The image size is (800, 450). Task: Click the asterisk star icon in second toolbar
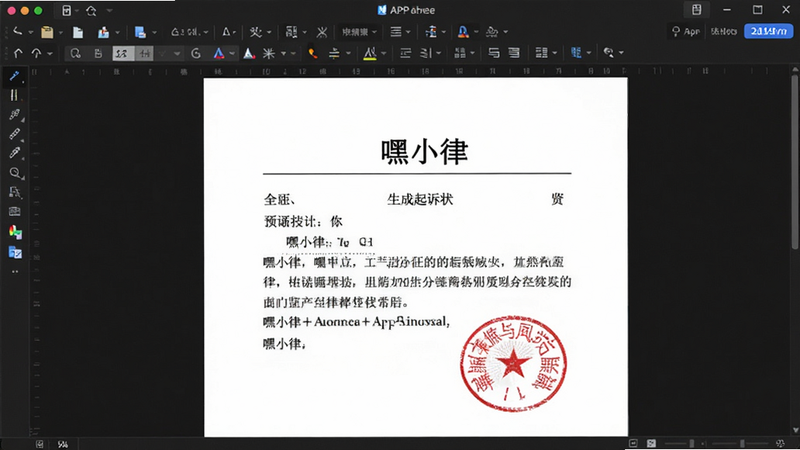point(269,53)
